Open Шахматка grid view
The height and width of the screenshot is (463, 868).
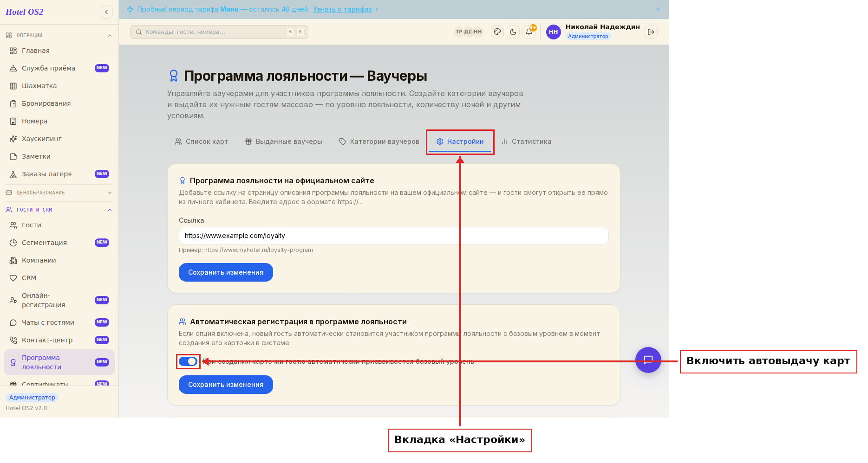point(59,86)
